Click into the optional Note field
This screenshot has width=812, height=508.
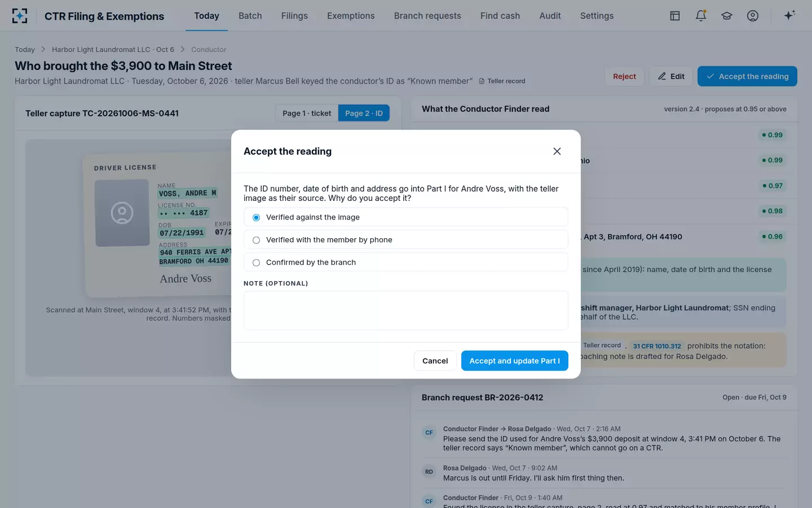406,310
